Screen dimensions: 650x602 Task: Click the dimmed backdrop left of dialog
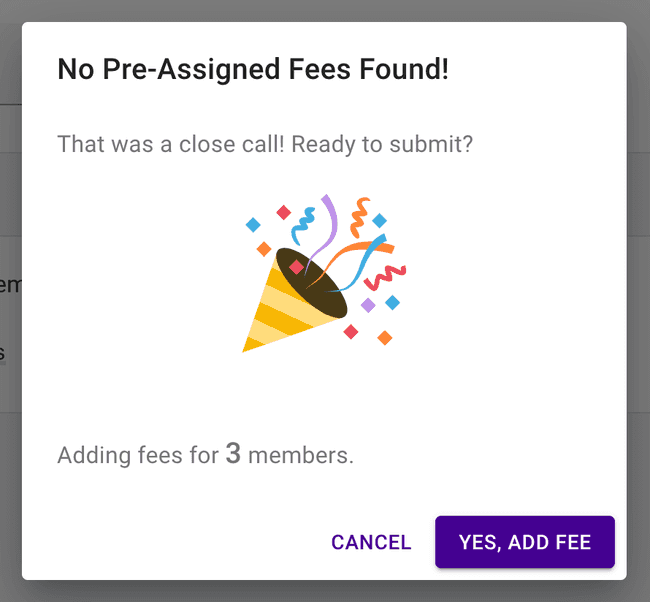[x=10, y=300]
